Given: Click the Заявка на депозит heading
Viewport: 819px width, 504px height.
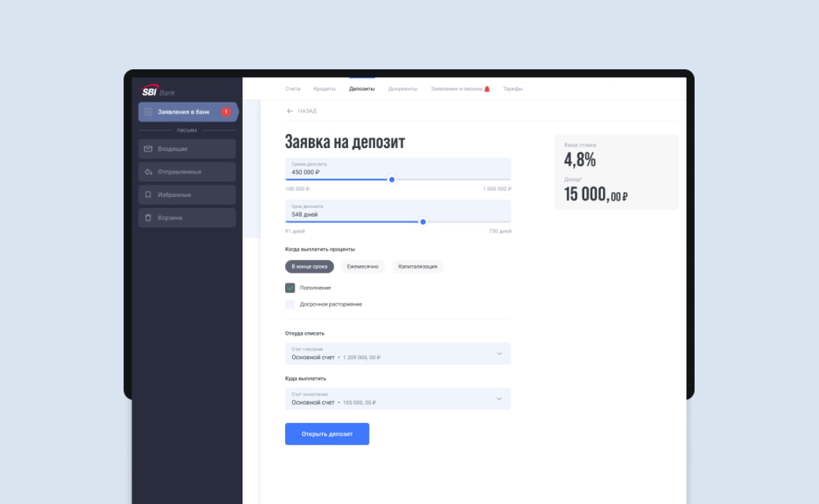Looking at the screenshot, I should (345, 142).
